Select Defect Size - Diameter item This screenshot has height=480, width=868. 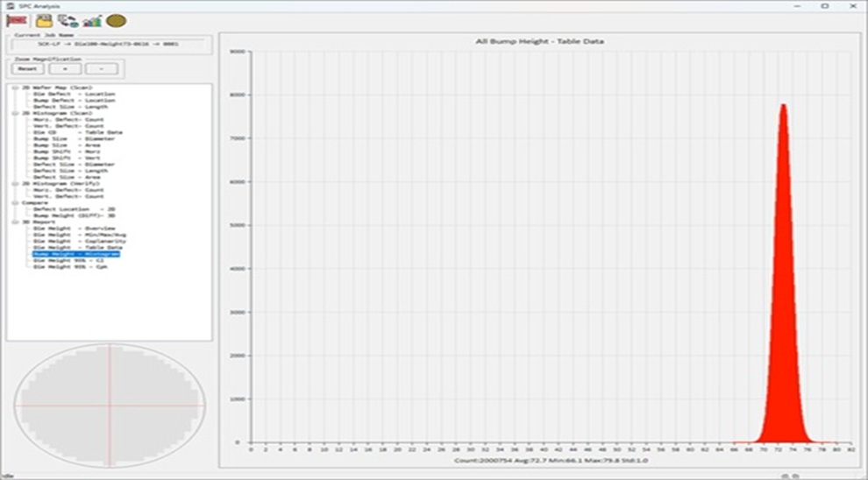click(75, 165)
